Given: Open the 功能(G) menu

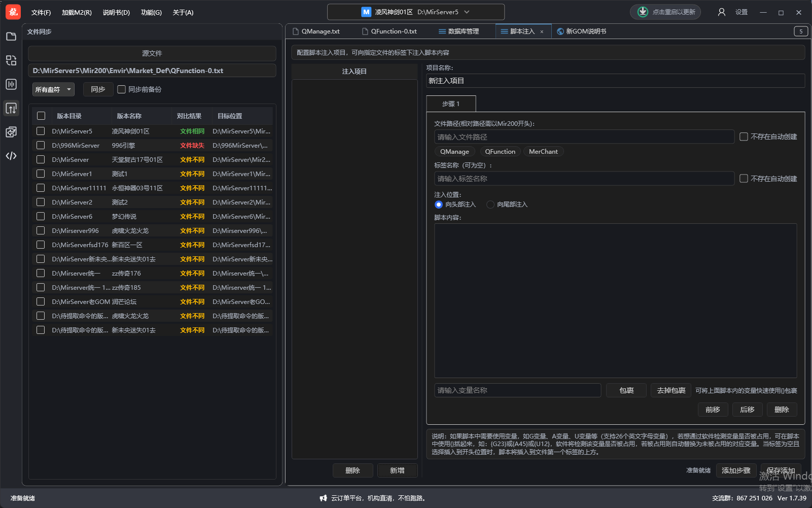Looking at the screenshot, I should pos(151,13).
